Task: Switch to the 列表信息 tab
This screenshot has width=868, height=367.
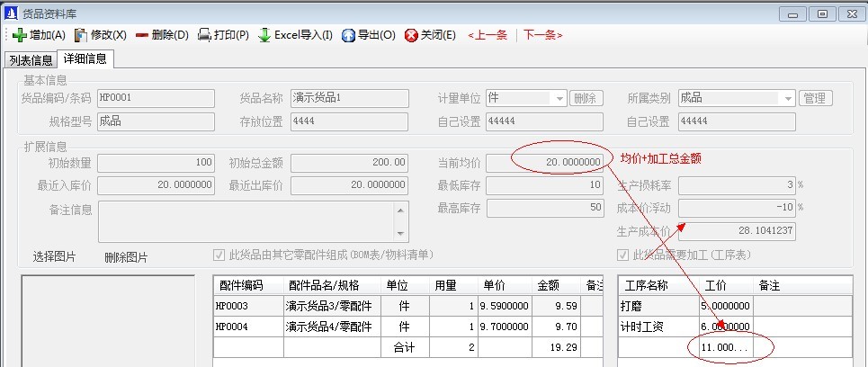Action: coord(30,60)
